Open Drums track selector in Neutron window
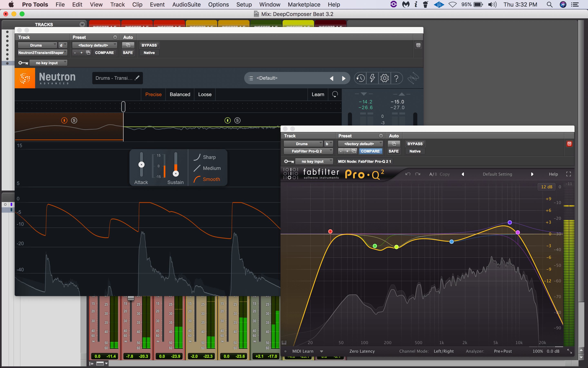 click(x=37, y=45)
